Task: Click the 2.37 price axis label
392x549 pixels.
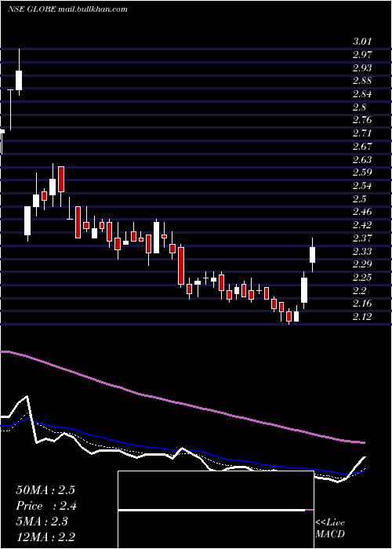Action: pyautogui.click(x=362, y=238)
